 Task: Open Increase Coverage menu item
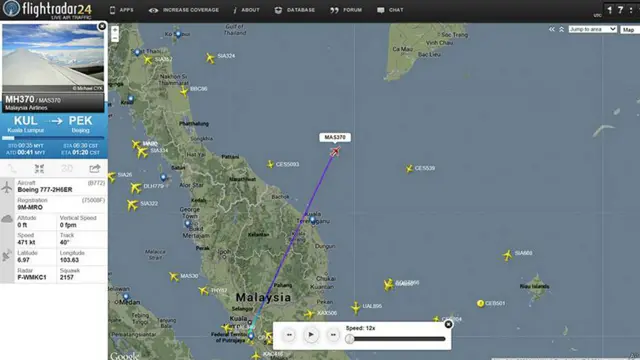pos(184,10)
